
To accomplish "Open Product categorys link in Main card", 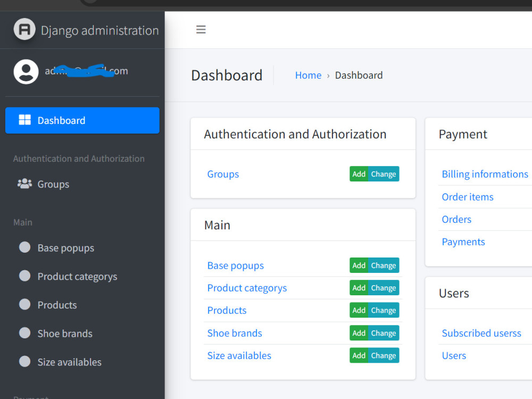I will (x=247, y=288).
